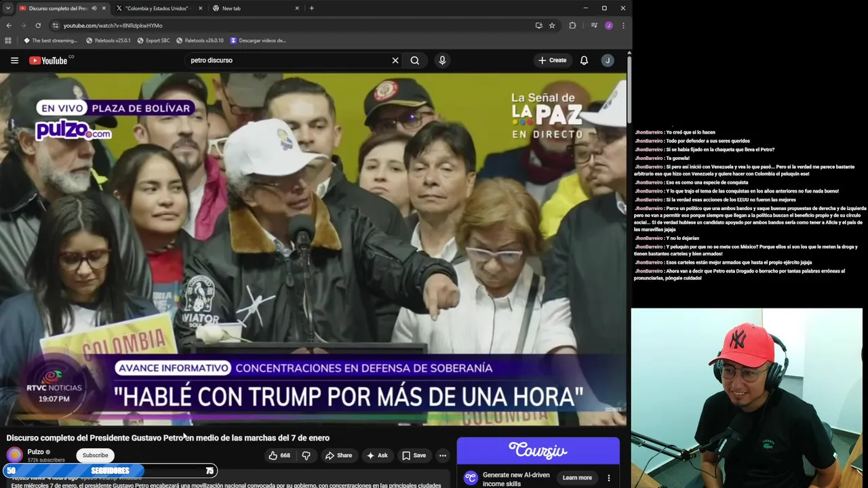Click the browser forward arrow
The width and height of the screenshot is (868, 488).
[x=23, y=25]
